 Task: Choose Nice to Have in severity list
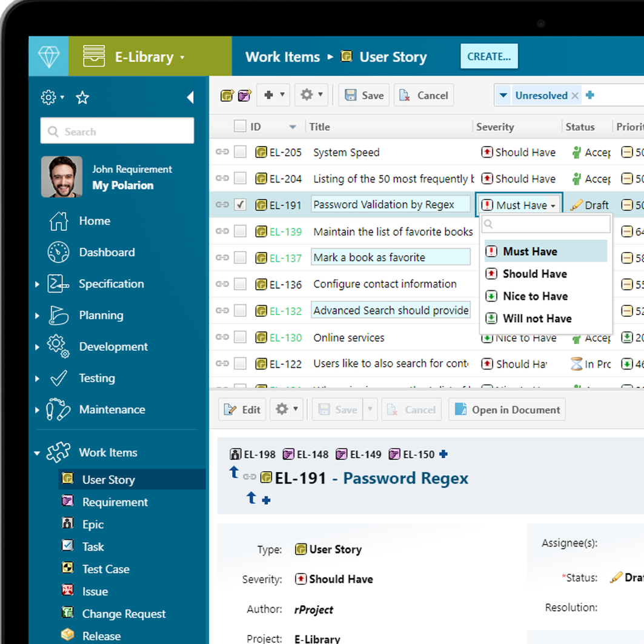click(545, 296)
